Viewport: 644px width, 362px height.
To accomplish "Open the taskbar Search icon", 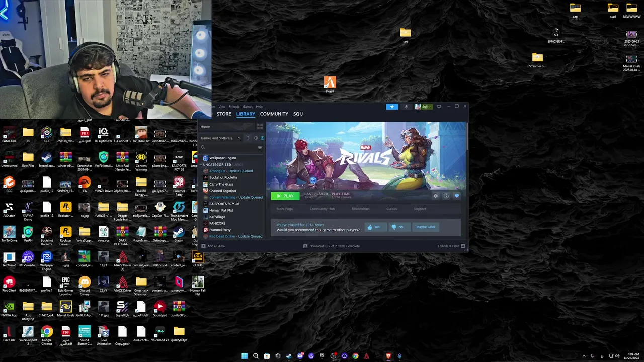I will [256, 356].
